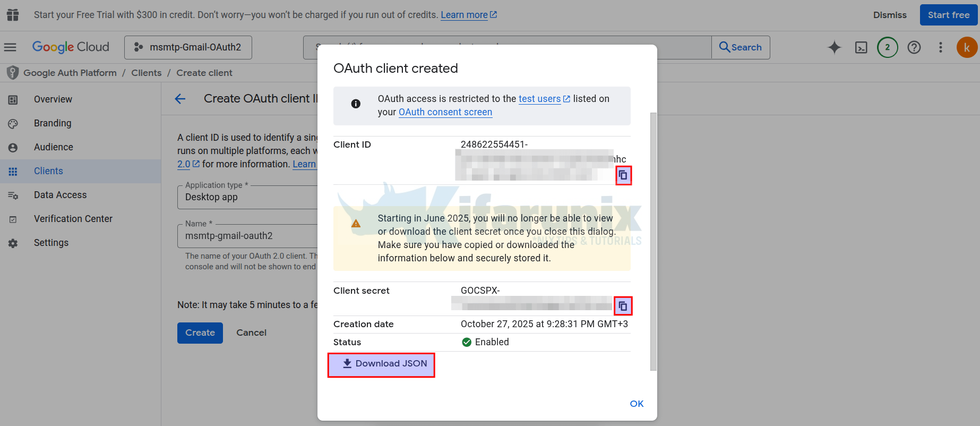Open the Gemini AI assistant sparkle icon
The image size is (980, 426).
pyautogui.click(x=834, y=47)
